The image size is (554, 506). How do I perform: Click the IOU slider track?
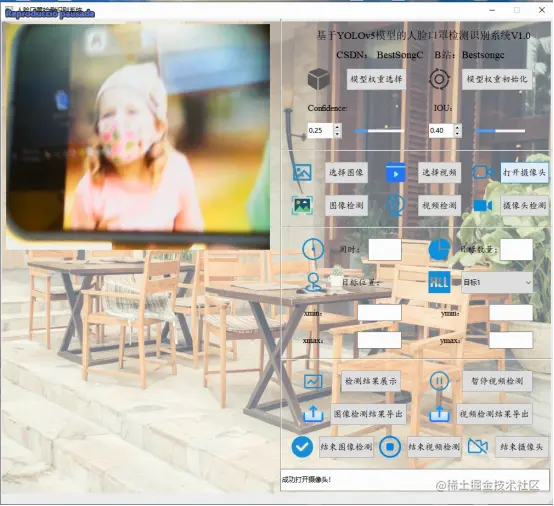coord(500,131)
